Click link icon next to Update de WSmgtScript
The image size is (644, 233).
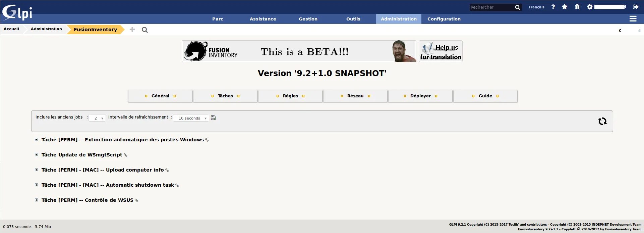click(125, 155)
